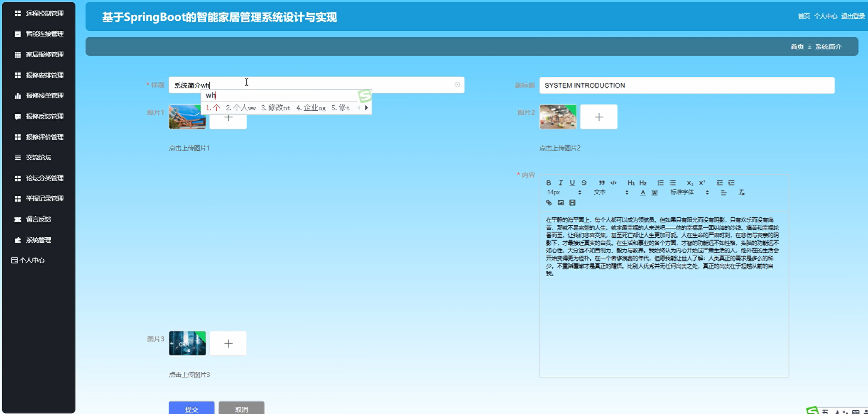Apply H1 heading formatting in the editor
This screenshot has height=414, width=868.
pos(631,183)
